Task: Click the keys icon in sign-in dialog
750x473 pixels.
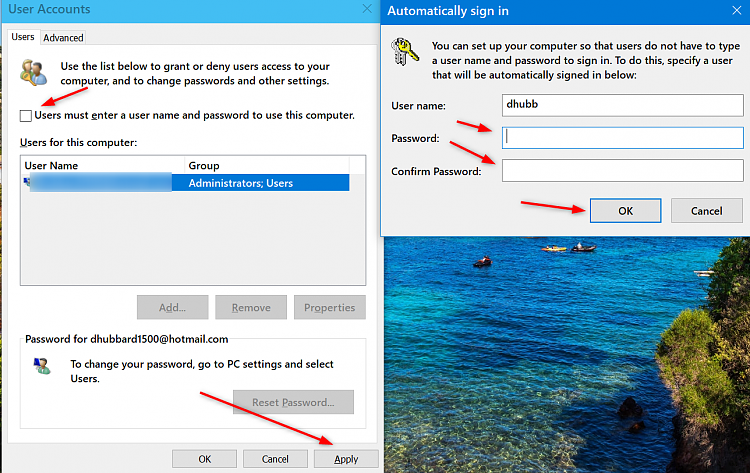Action: coord(405,51)
